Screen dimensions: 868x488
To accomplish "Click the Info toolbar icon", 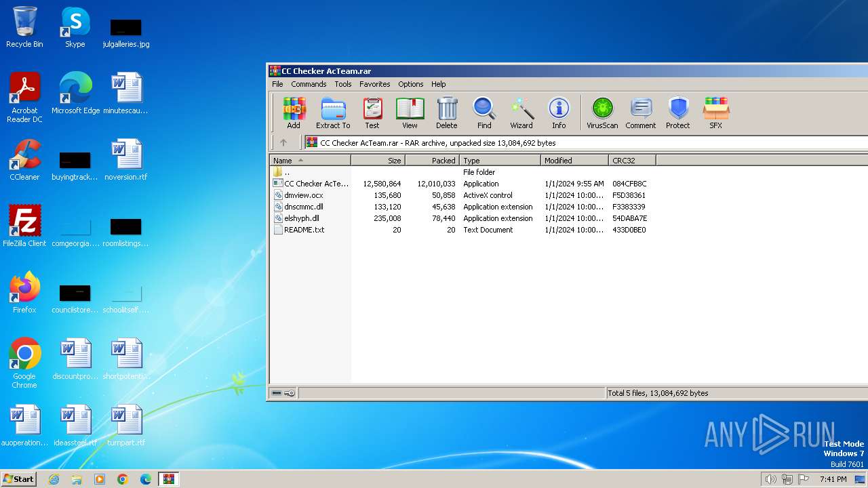I will coord(559,113).
